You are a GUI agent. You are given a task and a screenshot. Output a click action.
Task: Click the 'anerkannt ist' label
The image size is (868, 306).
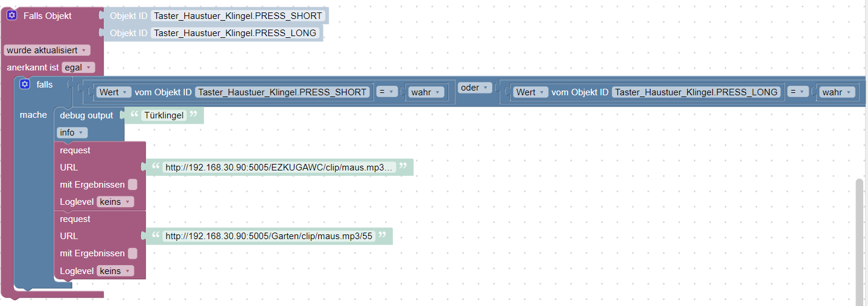click(33, 67)
